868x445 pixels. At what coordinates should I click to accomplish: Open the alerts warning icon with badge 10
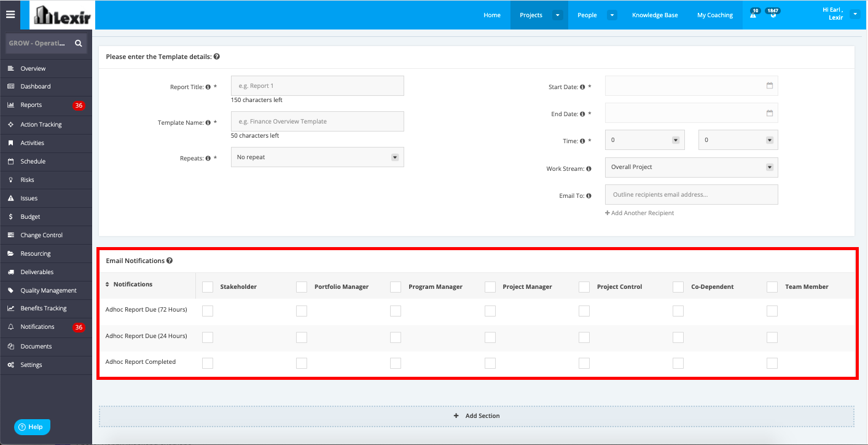[754, 15]
